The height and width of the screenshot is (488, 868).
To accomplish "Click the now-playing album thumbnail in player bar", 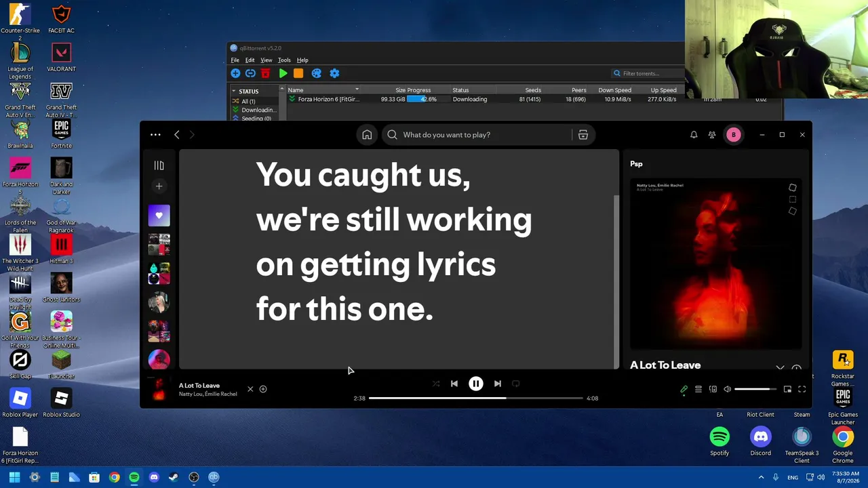I will [x=159, y=389].
